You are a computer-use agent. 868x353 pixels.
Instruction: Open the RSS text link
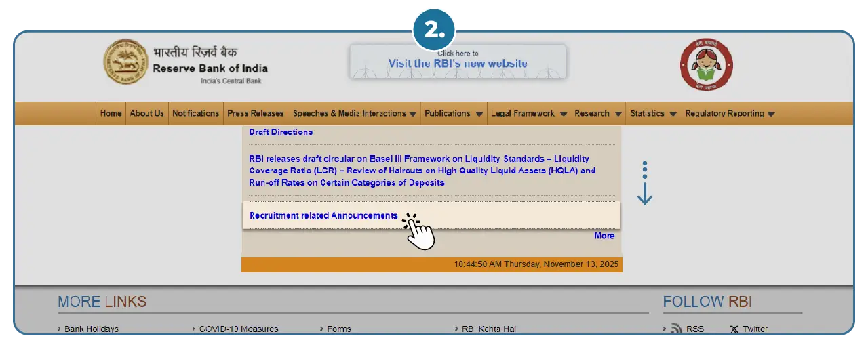(x=695, y=329)
